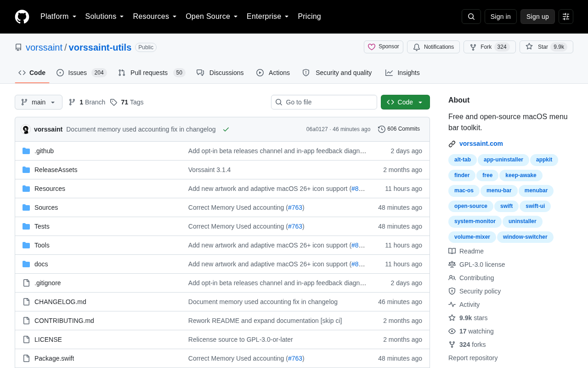Click the alt-tab topic tag
588x368 pixels.
coord(463,160)
